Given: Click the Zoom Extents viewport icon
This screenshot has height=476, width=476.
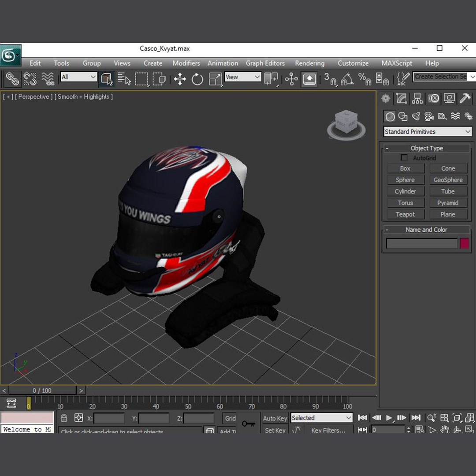Looking at the screenshot, I should (x=457, y=418).
